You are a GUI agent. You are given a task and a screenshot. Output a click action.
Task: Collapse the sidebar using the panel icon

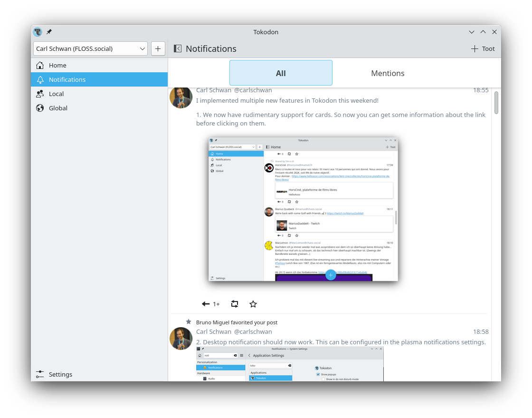(x=178, y=49)
